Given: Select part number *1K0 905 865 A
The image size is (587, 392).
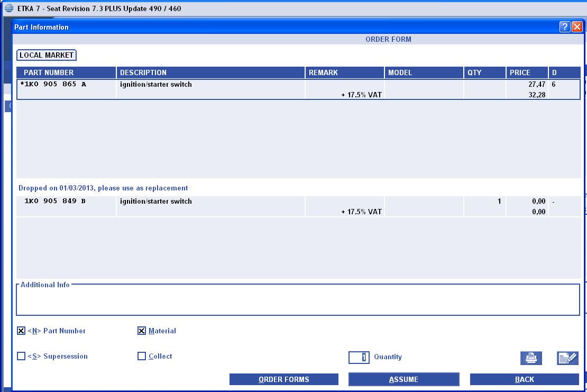Looking at the screenshot, I should point(53,84).
